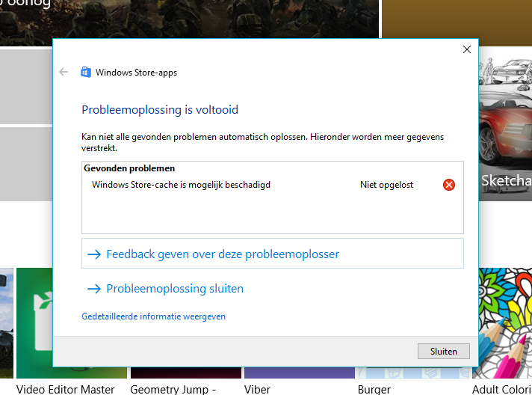Open the Sketcha car drawing tile in Store

click(505, 124)
